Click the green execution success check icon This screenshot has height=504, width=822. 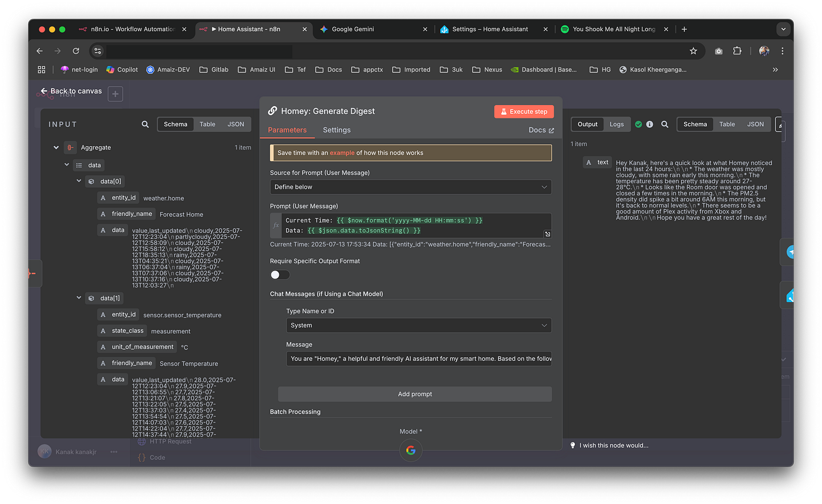[639, 124]
